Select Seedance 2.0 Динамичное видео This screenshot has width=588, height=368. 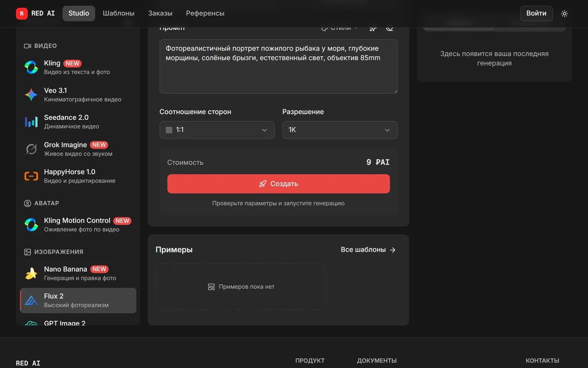point(78,121)
